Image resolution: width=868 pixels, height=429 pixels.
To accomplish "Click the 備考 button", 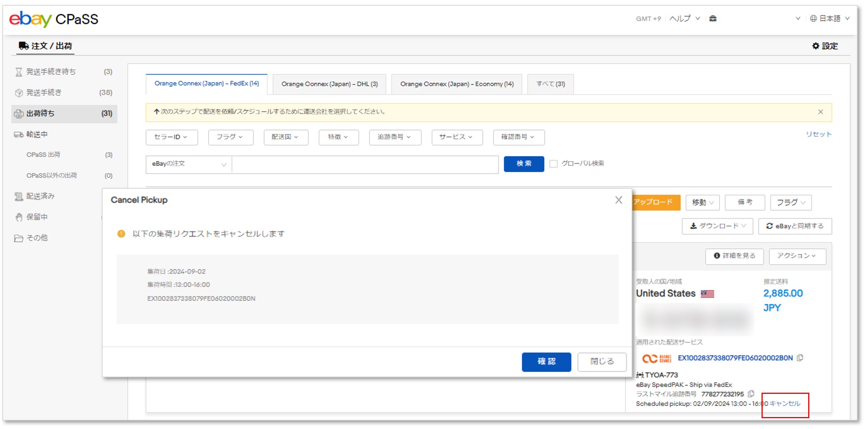I will pos(745,202).
